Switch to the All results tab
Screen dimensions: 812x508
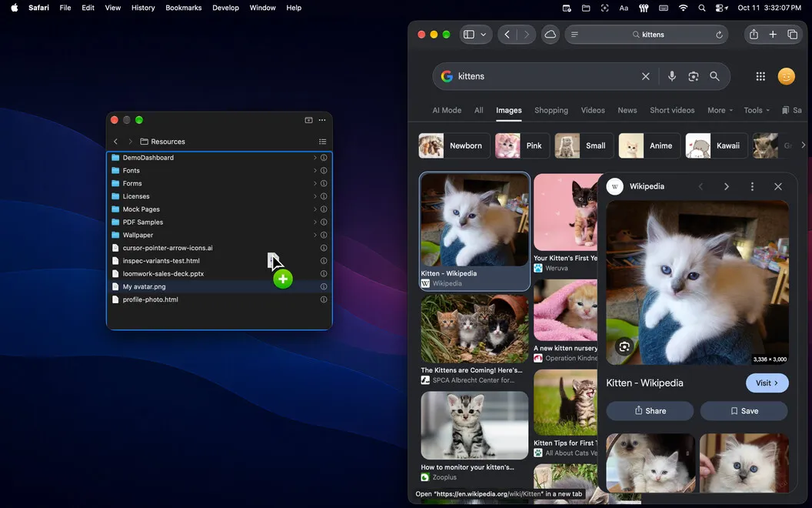(x=478, y=110)
